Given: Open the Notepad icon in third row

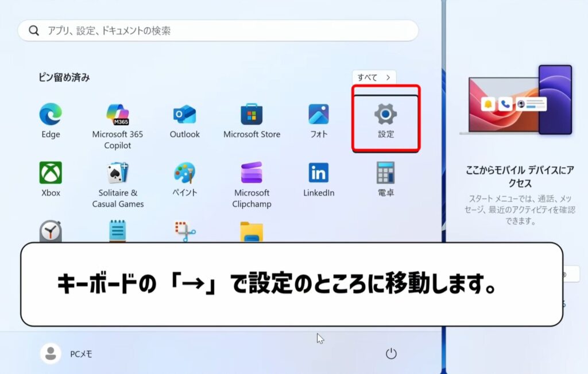Looking at the screenshot, I should click(x=118, y=231).
